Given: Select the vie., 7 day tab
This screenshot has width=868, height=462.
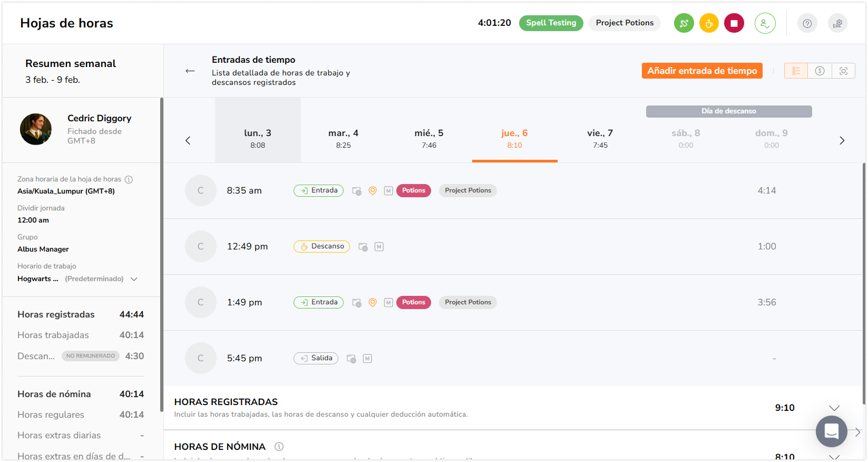Looking at the screenshot, I should [600, 139].
